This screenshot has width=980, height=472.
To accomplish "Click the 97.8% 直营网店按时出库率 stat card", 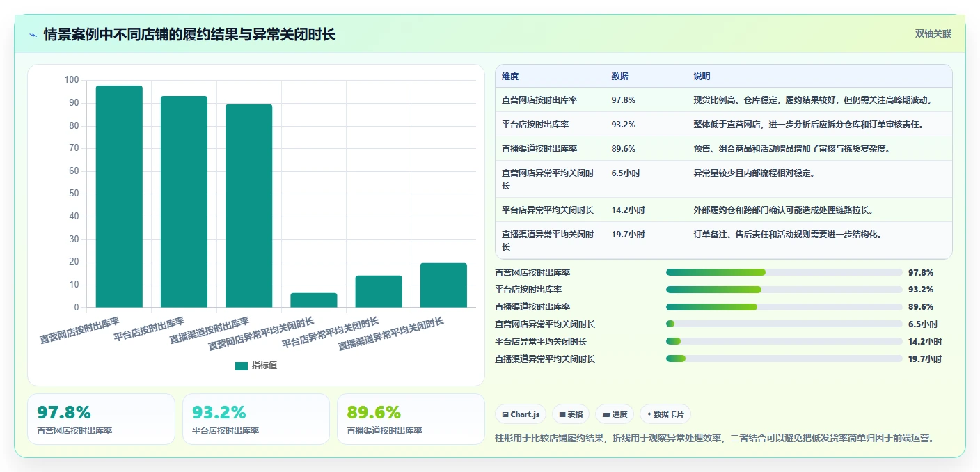I will (101, 419).
